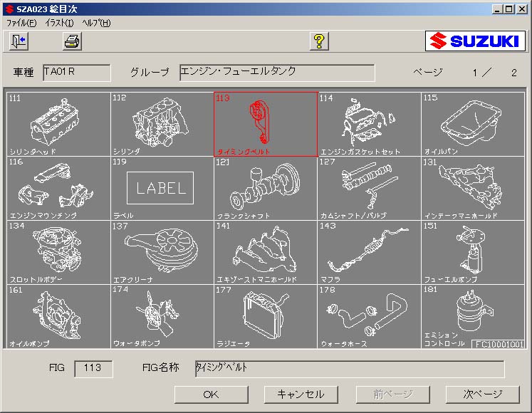The width and height of the screenshot is (532, 413).
Task: Go to next page with 次ページ
Action: [x=483, y=394]
